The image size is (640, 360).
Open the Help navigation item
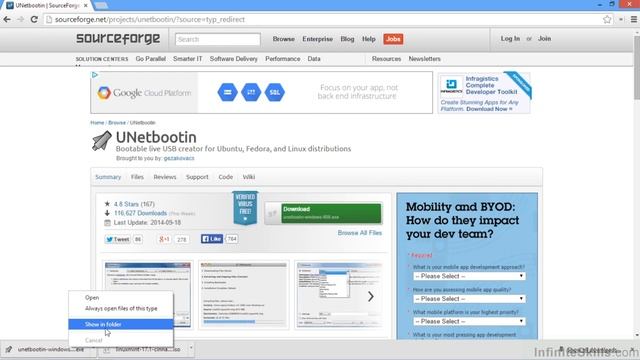click(x=369, y=39)
